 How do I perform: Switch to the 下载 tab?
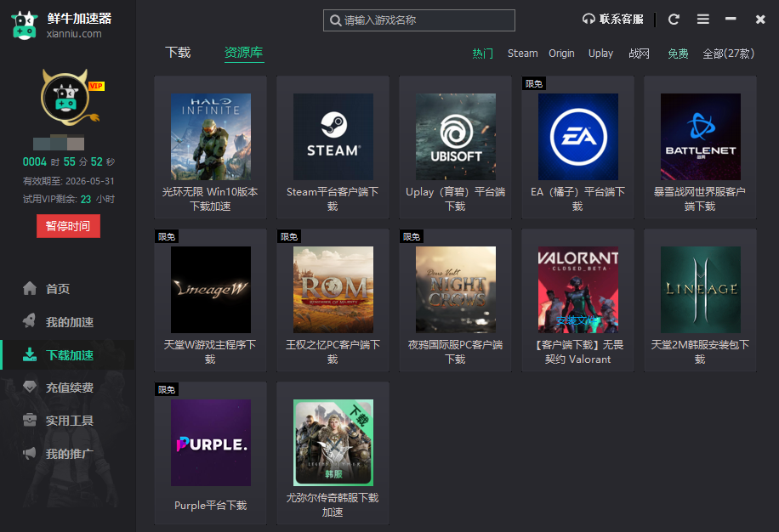pos(178,52)
